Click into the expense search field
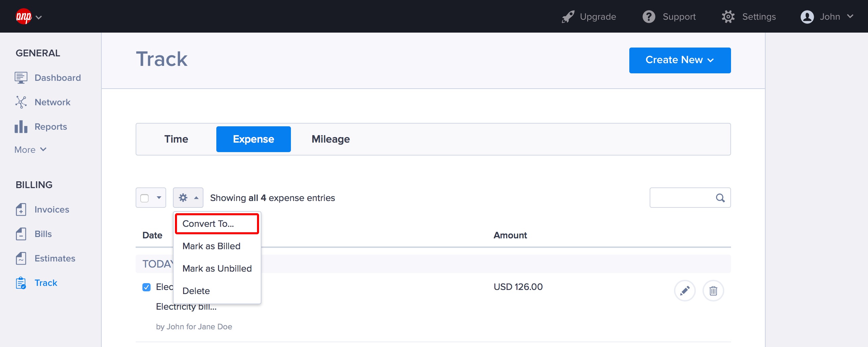 tap(682, 198)
